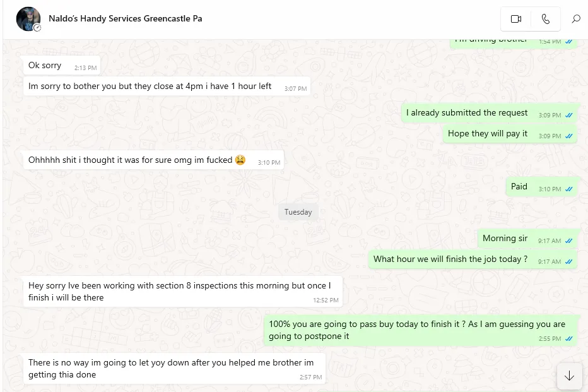Click the scroll-to-bottom arrow button

569,376
